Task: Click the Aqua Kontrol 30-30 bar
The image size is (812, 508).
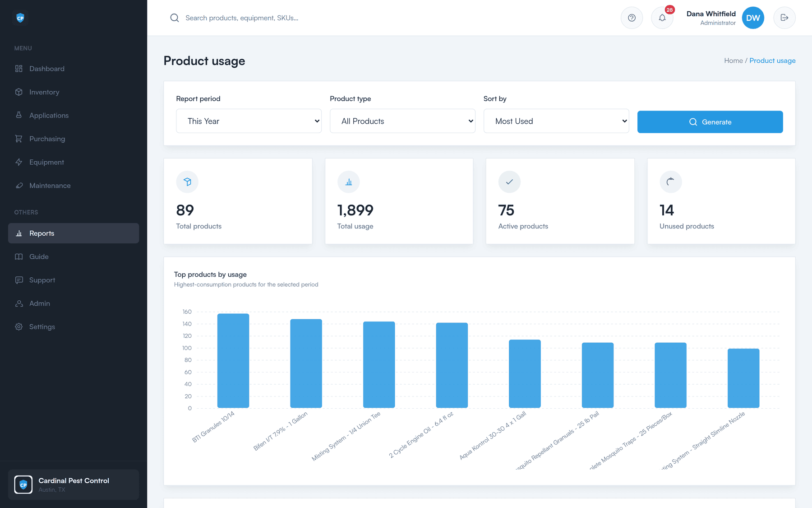Action: (525, 374)
